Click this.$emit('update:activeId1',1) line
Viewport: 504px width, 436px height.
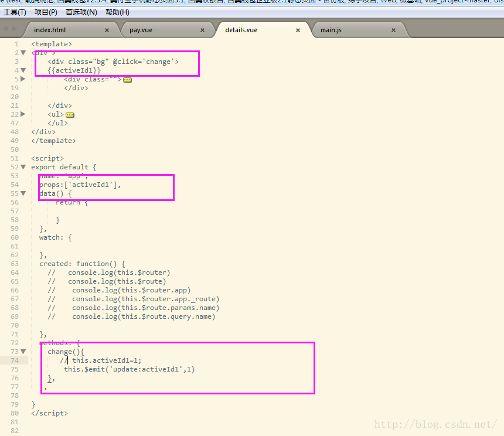129,369
